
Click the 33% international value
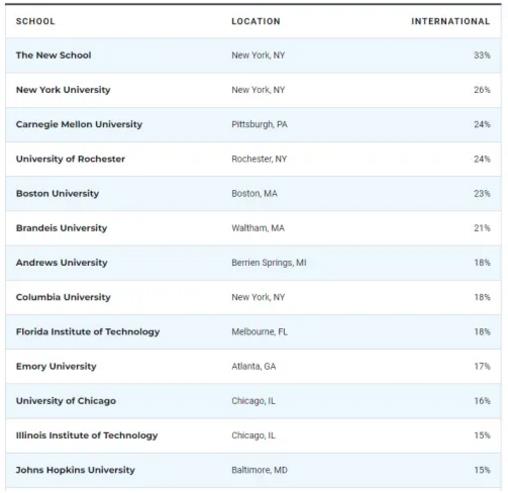pyautogui.click(x=482, y=55)
